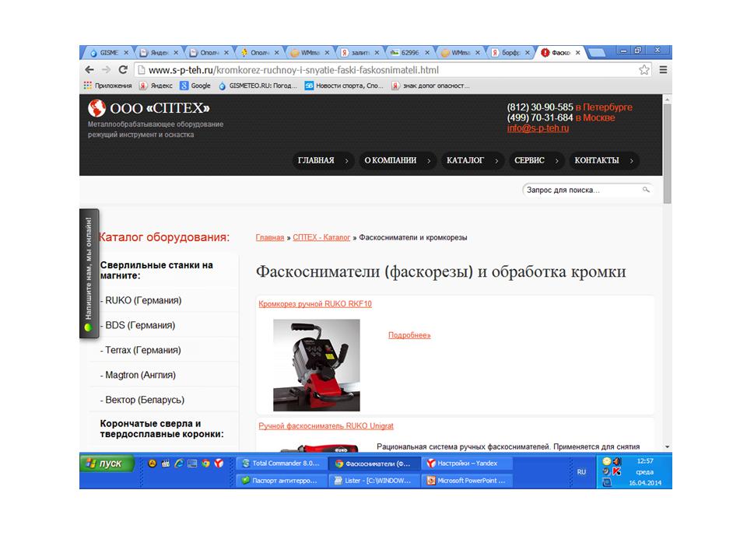Open the ГЛАВНАЯ menu item

(x=323, y=160)
